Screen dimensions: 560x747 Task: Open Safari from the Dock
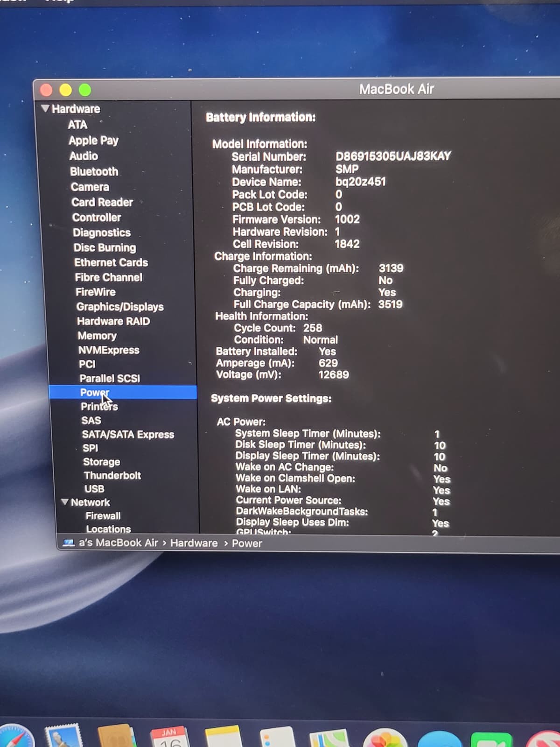coord(15,737)
